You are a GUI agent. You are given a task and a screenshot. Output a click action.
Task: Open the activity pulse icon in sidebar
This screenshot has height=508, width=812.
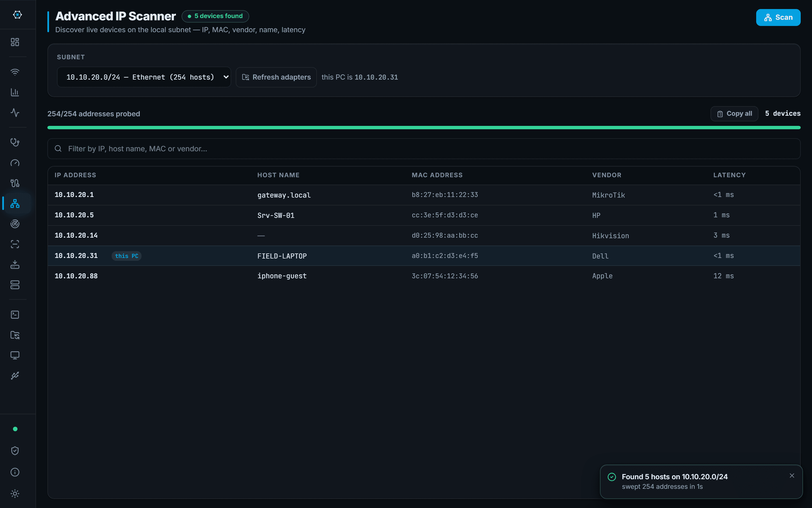coord(15,113)
